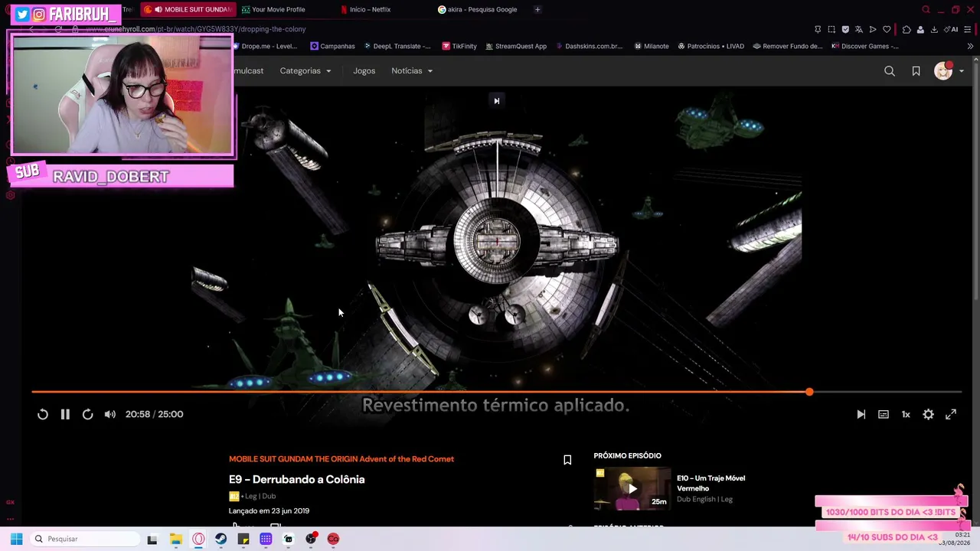Take a snapshot with browser capture icon
980x551 pixels.
pyautogui.click(x=831, y=29)
